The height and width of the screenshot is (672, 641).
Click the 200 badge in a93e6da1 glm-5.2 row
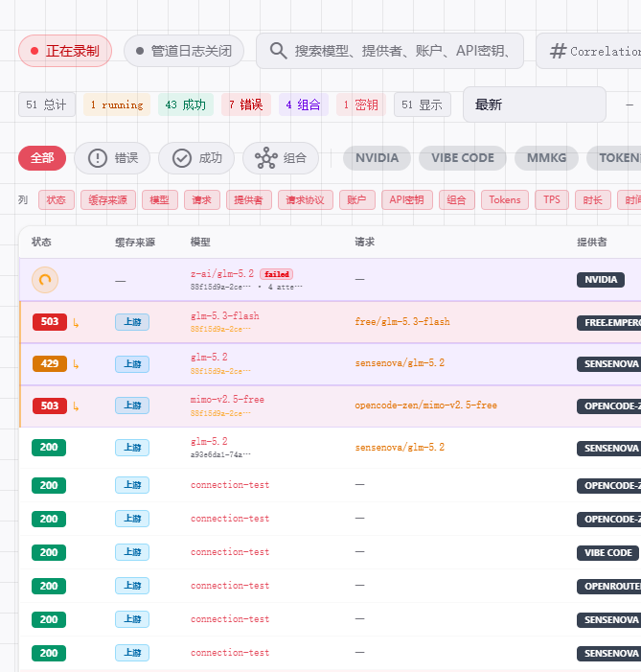pos(49,448)
